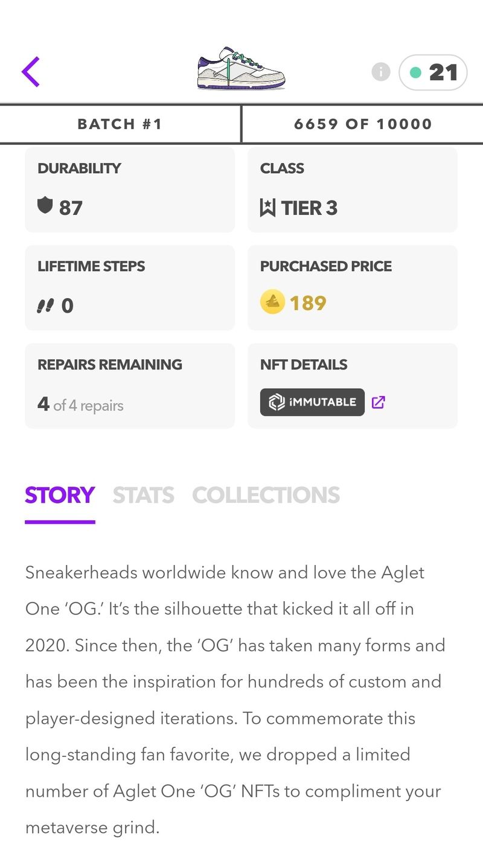The width and height of the screenshot is (483, 868).
Task: Tap the story description paragraph
Action: [x=235, y=700]
